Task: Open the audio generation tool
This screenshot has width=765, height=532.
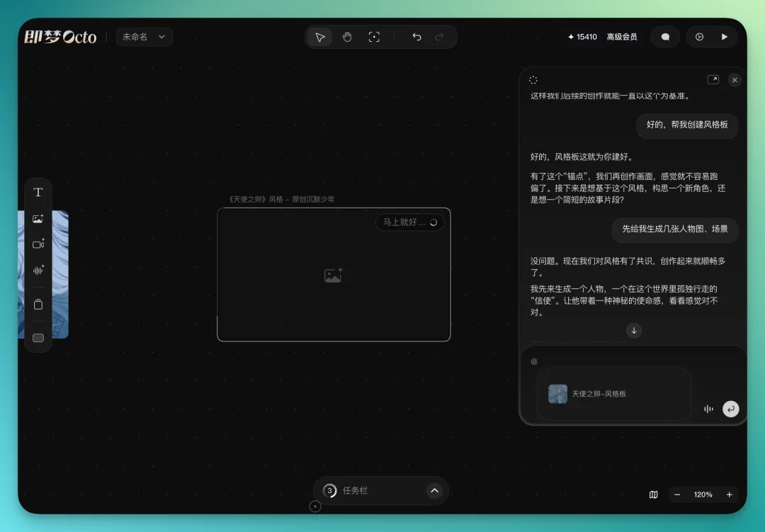Action: pyautogui.click(x=38, y=270)
